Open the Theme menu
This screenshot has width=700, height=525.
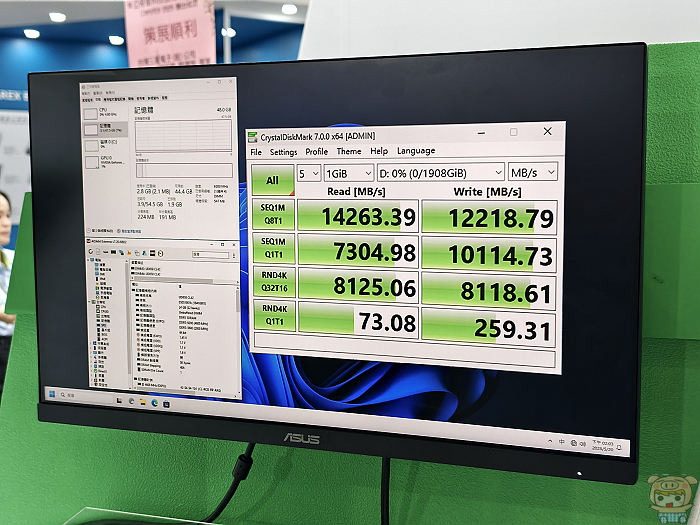[349, 151]
